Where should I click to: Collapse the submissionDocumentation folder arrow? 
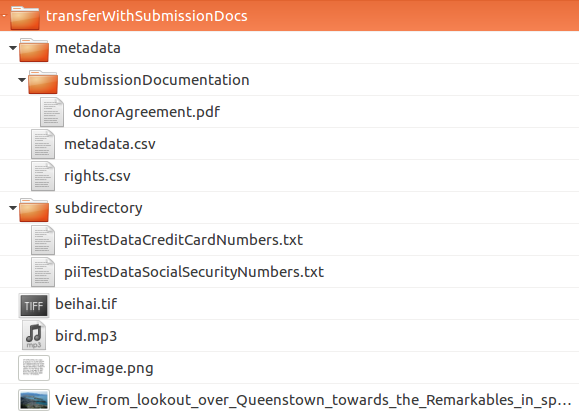pos(22,80)
